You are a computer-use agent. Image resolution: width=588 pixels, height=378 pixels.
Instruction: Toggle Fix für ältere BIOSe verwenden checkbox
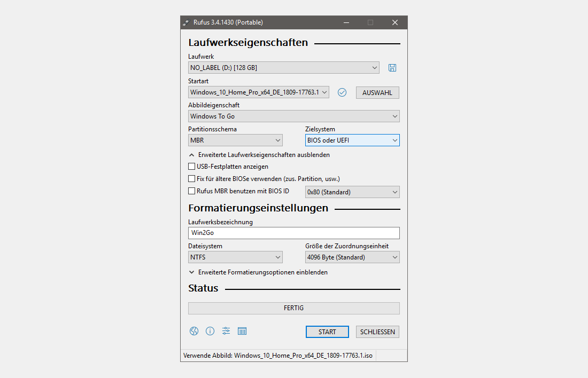click(x=191, y=179)
